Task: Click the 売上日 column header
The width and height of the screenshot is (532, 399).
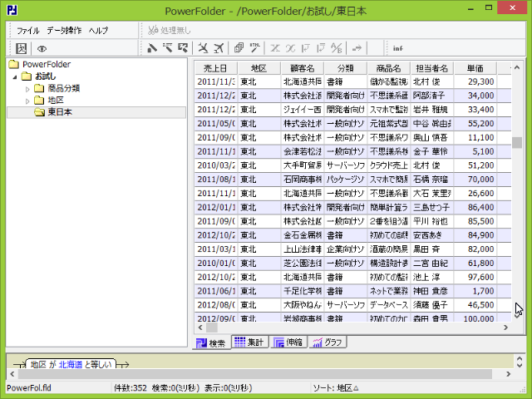Action: 216,68
